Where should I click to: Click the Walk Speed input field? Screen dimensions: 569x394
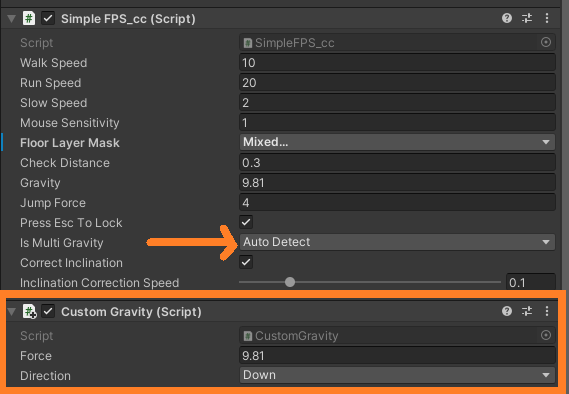point(397,63)
